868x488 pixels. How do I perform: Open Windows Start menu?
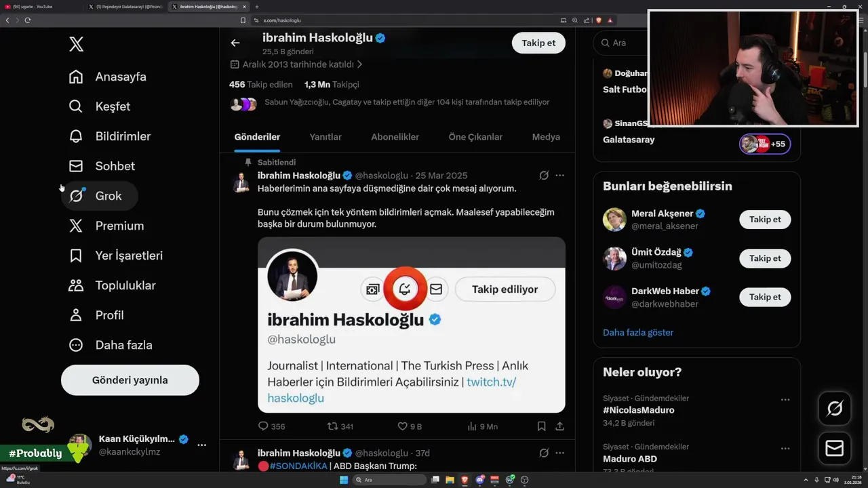pyautogui.click(x=344, y=480)
